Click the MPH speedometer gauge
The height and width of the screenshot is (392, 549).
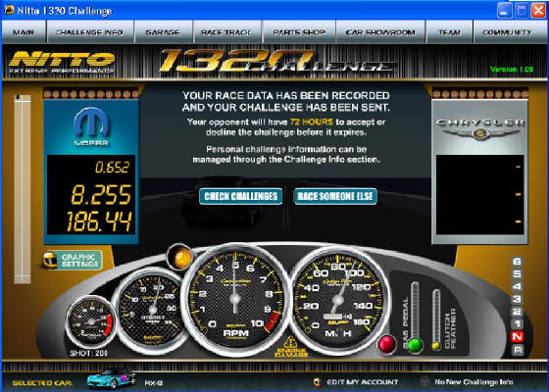point(338,300)
